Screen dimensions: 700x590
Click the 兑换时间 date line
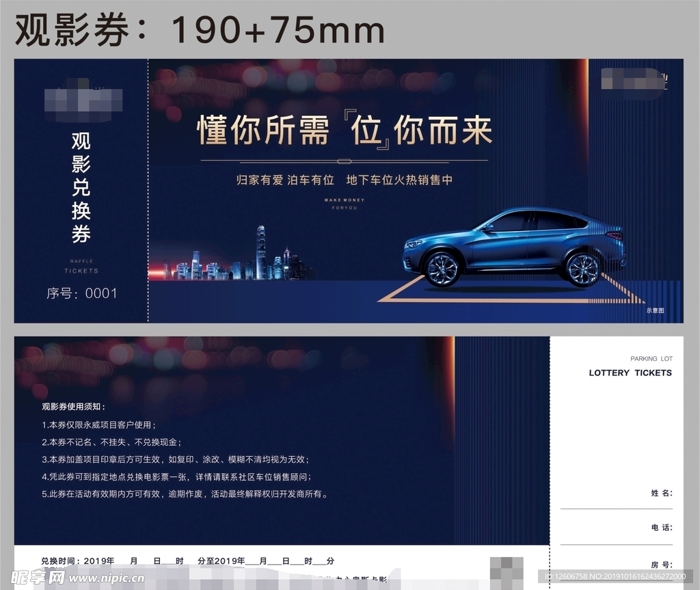click(x=187, y=561)
